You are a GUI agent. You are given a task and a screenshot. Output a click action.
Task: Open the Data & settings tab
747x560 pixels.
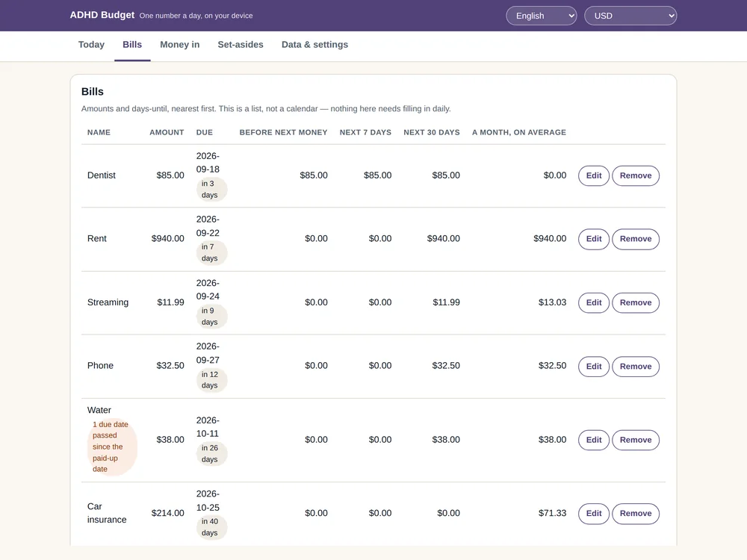coord(314,45)
